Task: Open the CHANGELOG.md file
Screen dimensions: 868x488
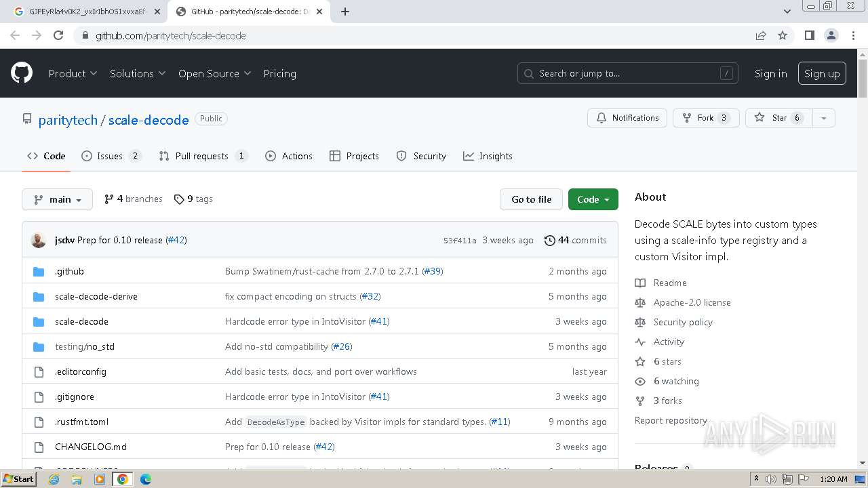Action: click(x=91, y=447)
